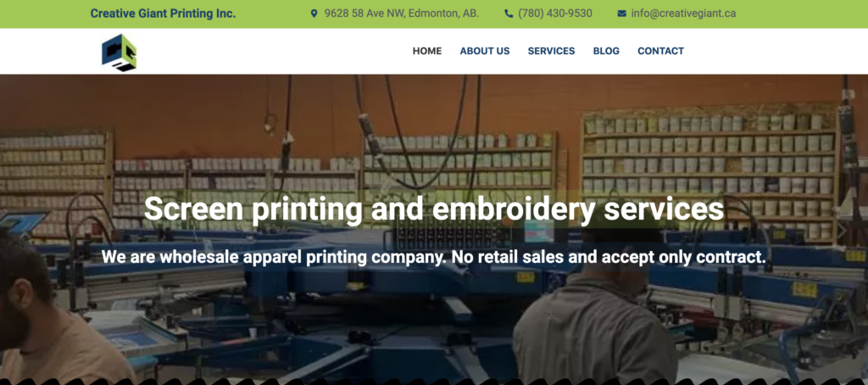The image size is (868, 385).
Task: Open the CONTACT page
Action: point(660,51)
